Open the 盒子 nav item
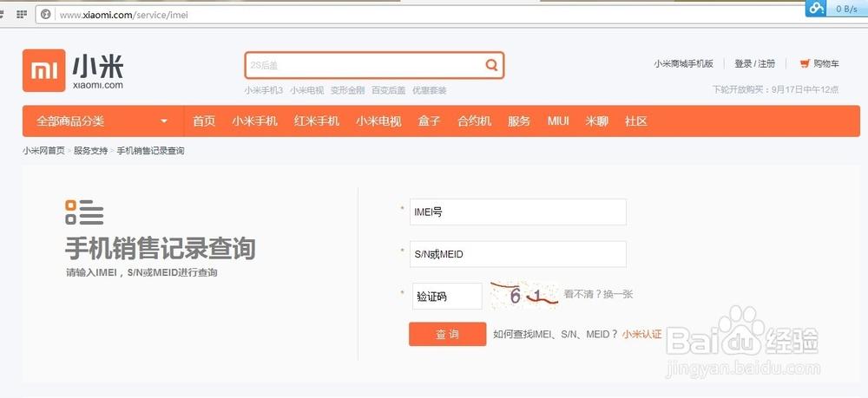This screenshot has width=868, height=398. coord(429,121)
